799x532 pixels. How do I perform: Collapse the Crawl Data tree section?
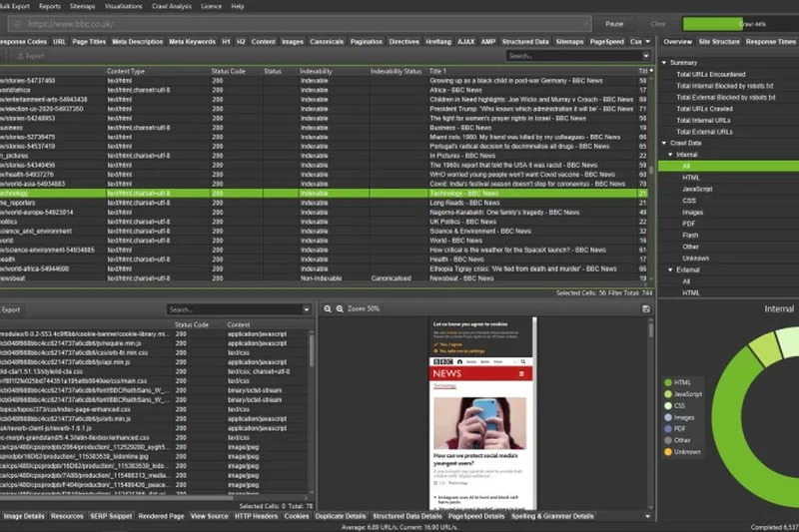click(665, 142)
